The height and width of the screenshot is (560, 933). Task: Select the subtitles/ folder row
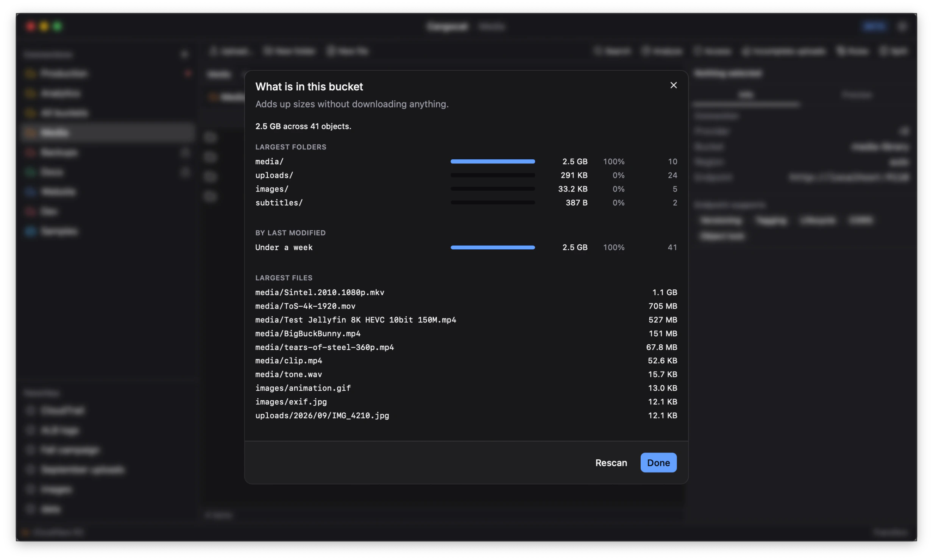click(x=466, y=202)
